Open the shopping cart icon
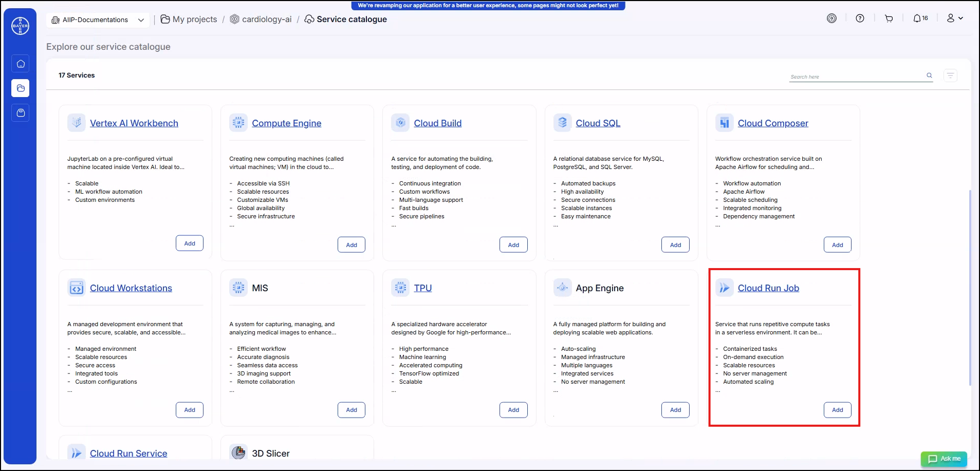This screenshot has width=980, height=471. click(x=889, y=18)
